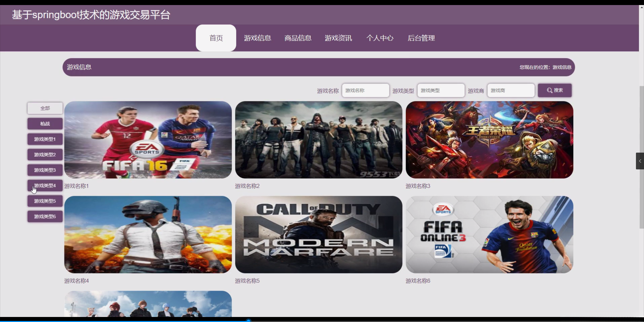Filter by 游戏类型1 category
The image size is (644, 322).
coord(45,139)
